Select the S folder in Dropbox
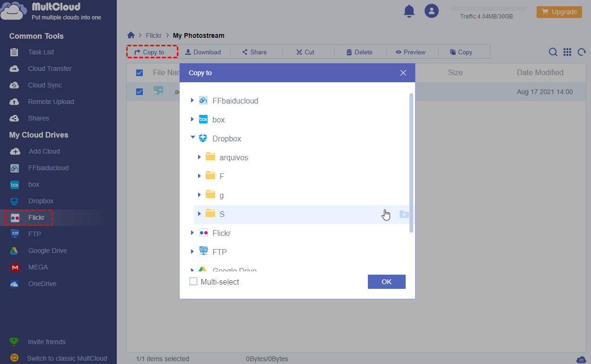Viewport: 591px width, 364px height. pyautogui.click(x=222, y=214)
